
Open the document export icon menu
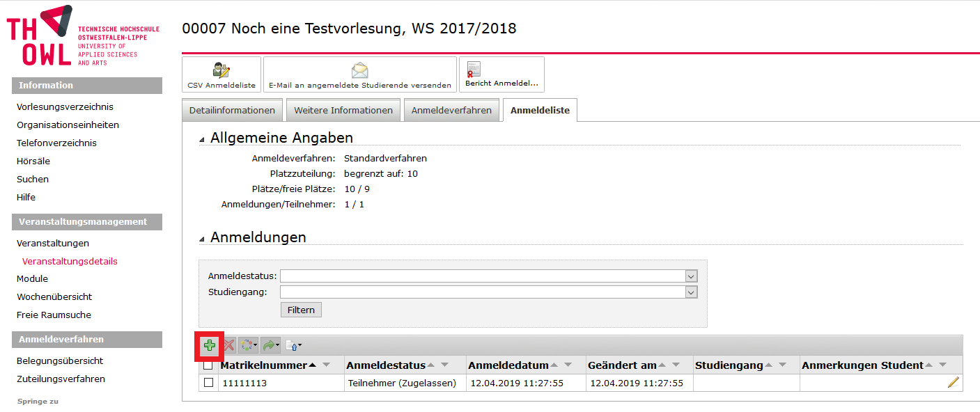(293, 345)
